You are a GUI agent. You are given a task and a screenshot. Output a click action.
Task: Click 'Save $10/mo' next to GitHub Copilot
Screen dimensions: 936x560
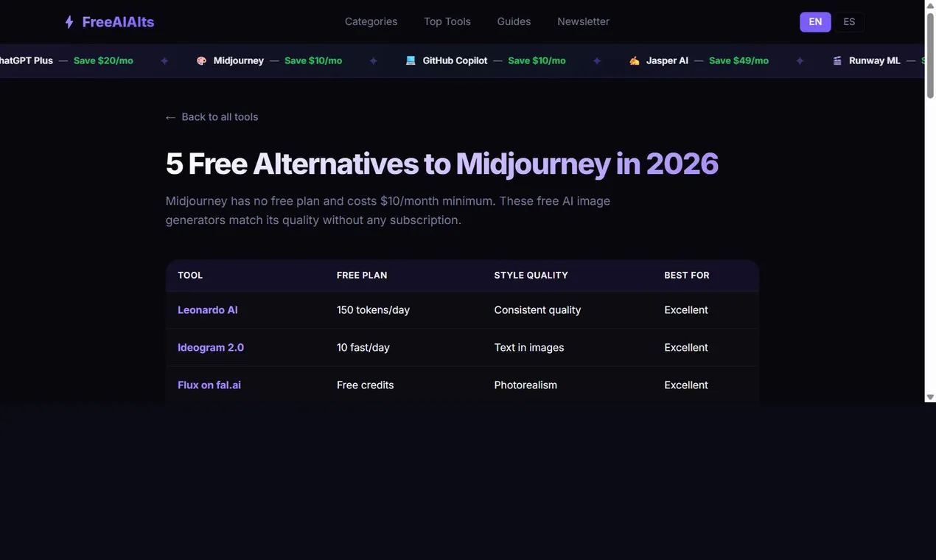pos(537,60)
